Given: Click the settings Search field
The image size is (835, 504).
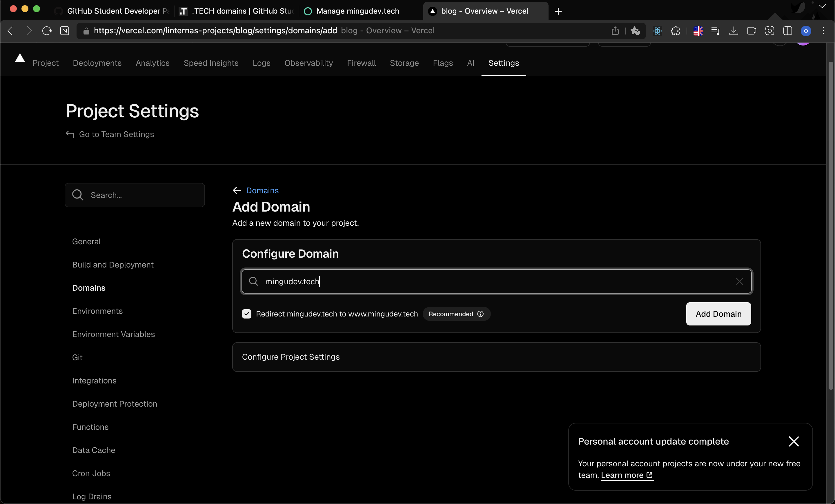Looking at the screenshot, I should click(135, 195).
